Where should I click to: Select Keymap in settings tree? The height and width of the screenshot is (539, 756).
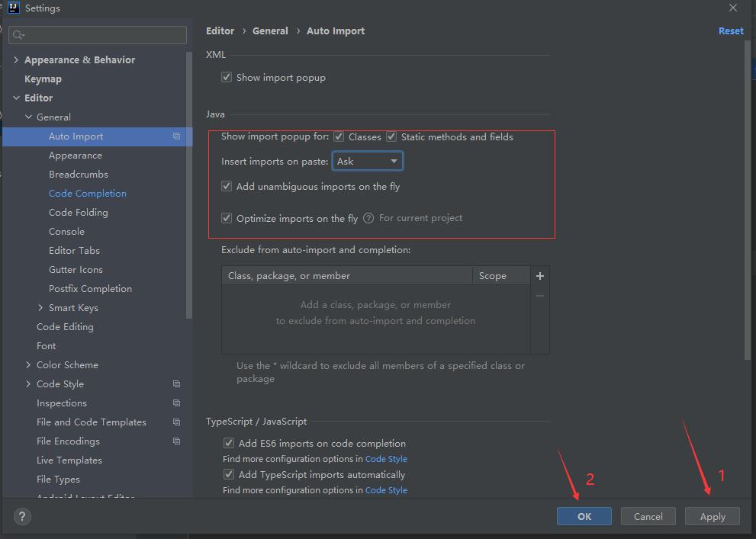click(43, 79)
